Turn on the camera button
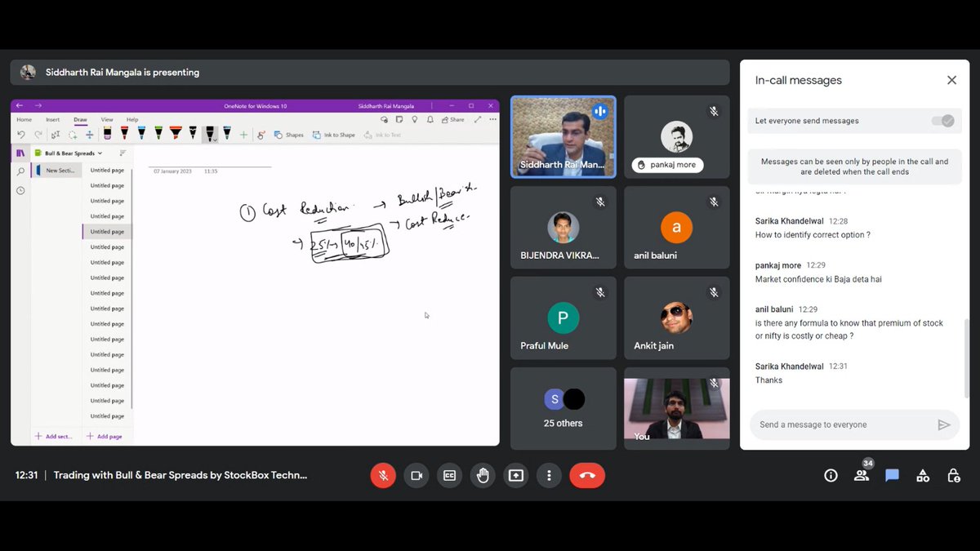The width and height of the screenshot is (980, 551). tap(416, 475)
